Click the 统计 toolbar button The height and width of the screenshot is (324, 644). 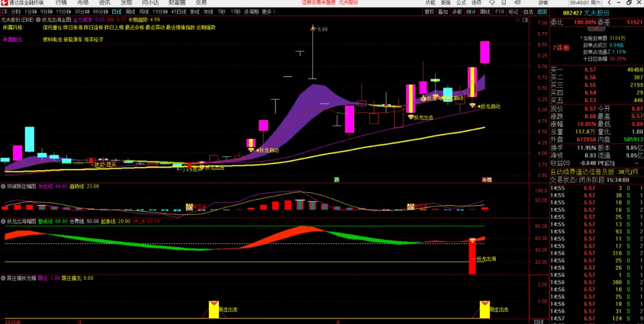click(x=470, y=12)
